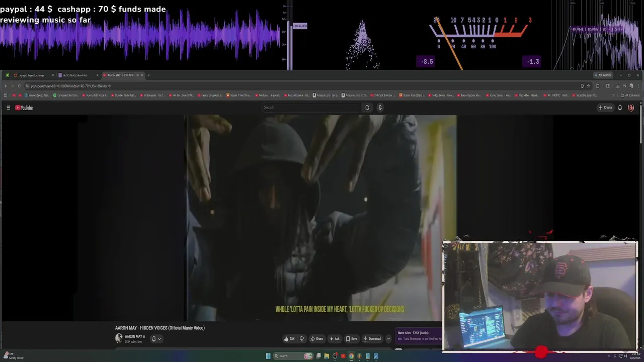This screenshot has height=362, width=644.
Task: Open the taskbar weather widget
Action: (x=13, y=356)
